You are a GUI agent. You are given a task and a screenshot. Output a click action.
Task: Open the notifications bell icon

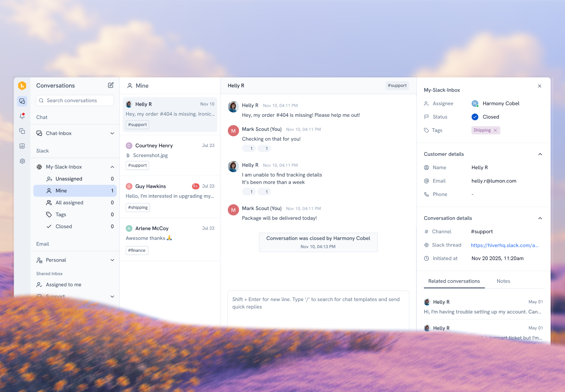pyautogui.click(x=22, y=116)
